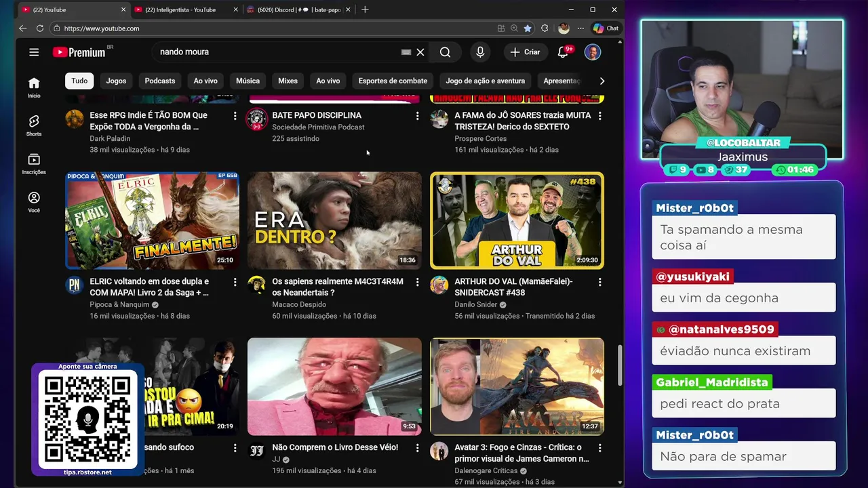The height and width of the screenshot is (488, 868).
Task: Select the Mixes filter chip
Action: pos(288,81)
